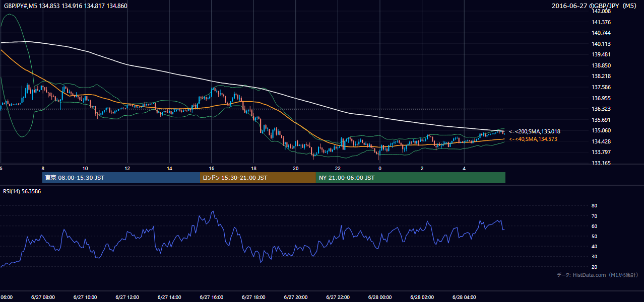Click RSI axis level 40
Image resolution: width=644 pixels, height=302 pixels.
594,247
